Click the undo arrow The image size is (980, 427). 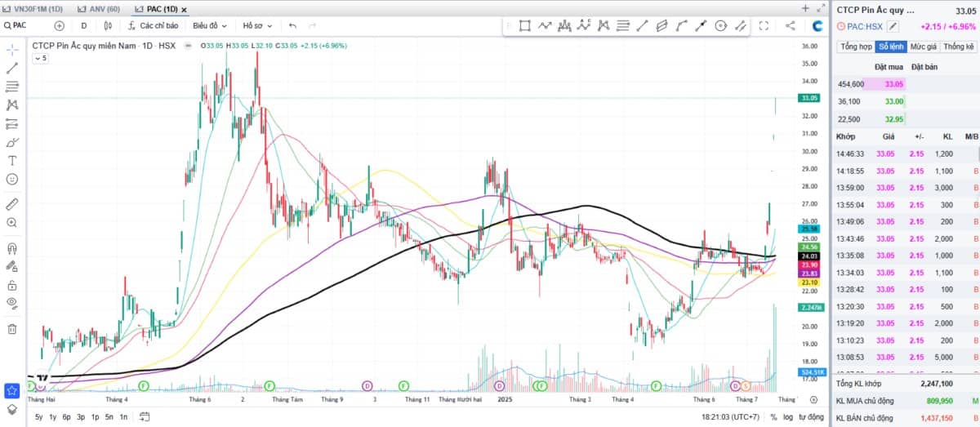click(292, 26)
